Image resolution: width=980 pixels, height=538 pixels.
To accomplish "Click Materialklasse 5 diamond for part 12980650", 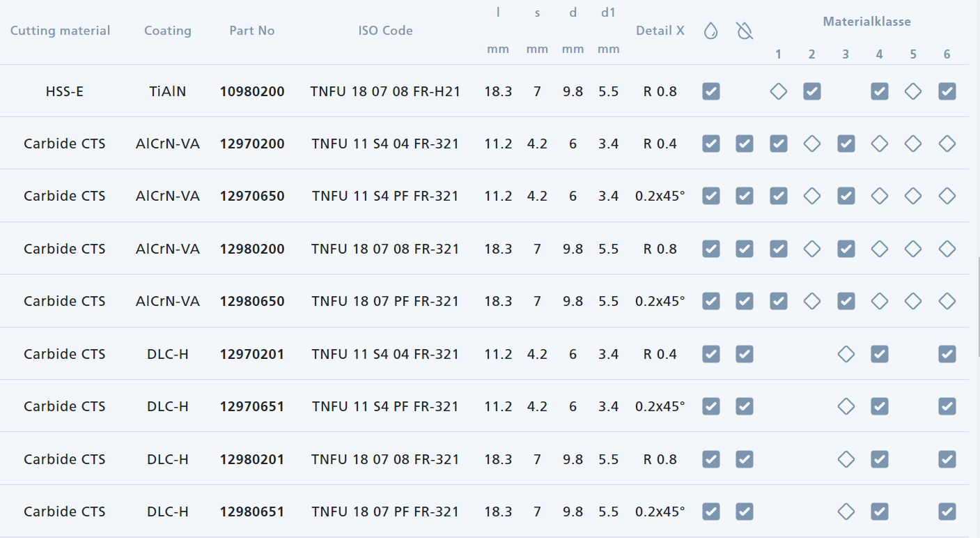I will tap(913, 301).
